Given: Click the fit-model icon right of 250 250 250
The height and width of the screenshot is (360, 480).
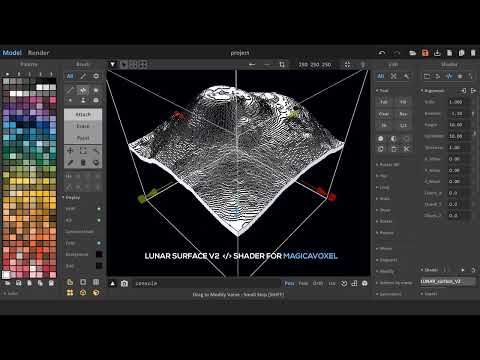Looking at the screenshot, I should (347, 64).
